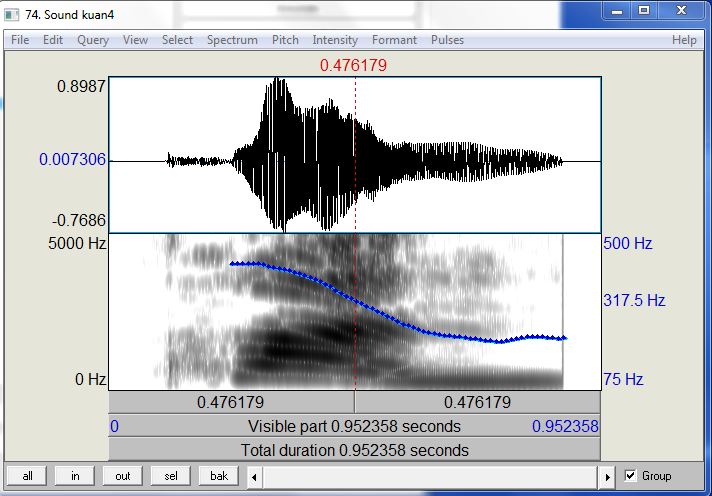712x496 pixels.
Task: Click the '0.007306' amplitude value label
Action: point(73,159)
